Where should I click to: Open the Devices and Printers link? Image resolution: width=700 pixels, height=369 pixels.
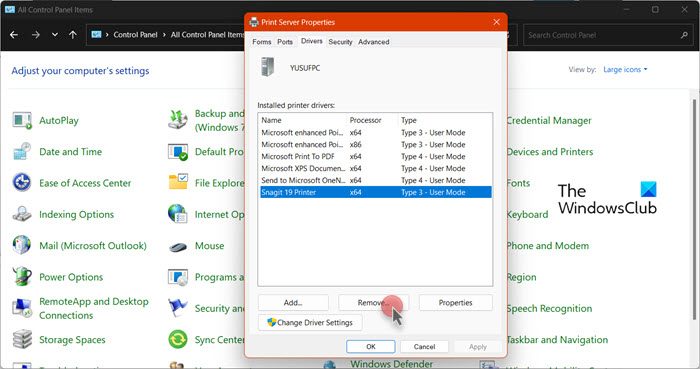(x=550, y=152)
